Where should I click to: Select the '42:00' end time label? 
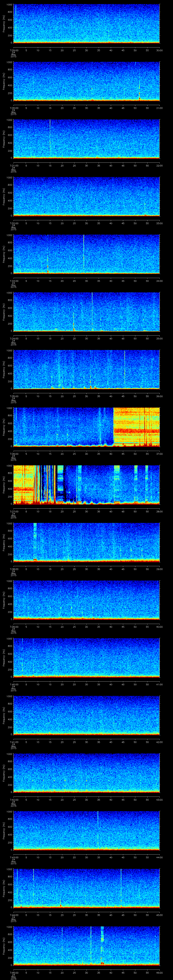160,742
